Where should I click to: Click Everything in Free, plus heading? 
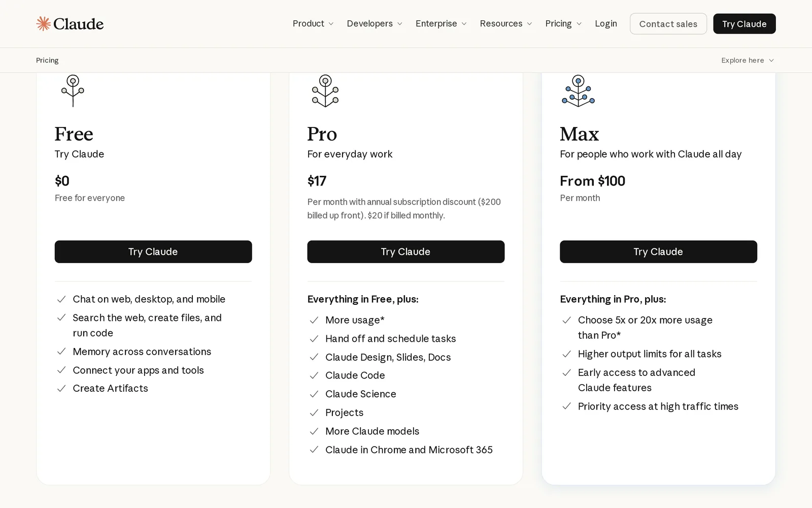click(x=363, y=299)
